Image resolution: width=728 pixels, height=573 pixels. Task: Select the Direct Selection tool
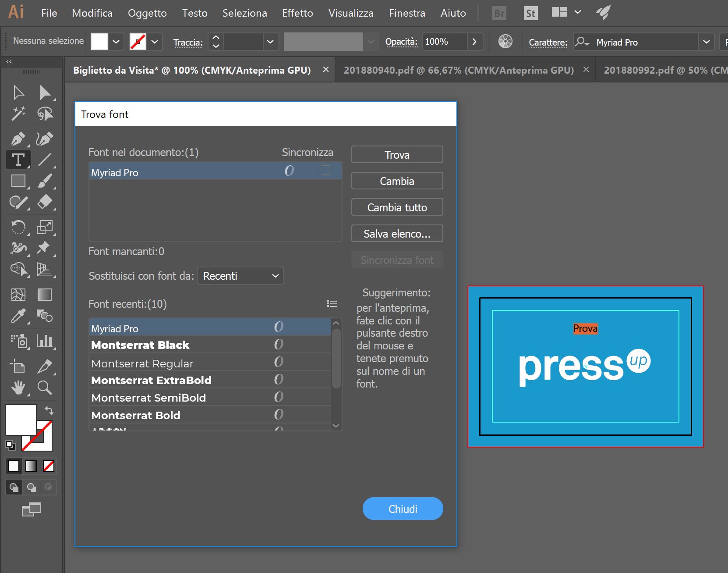(x=44, y=93)
